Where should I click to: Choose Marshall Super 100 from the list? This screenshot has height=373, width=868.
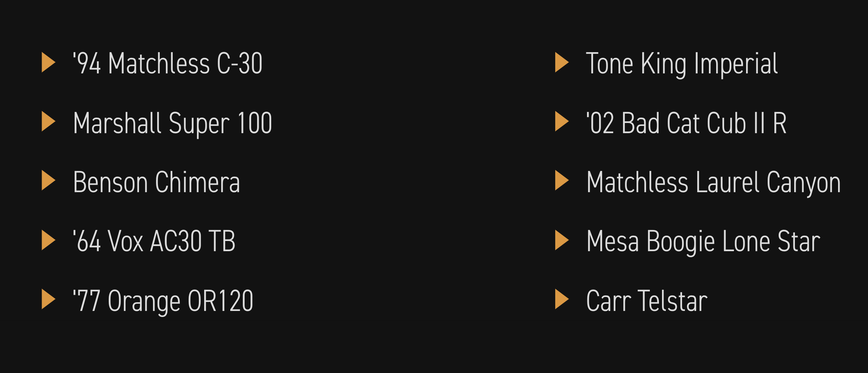[x=173, y=124]
